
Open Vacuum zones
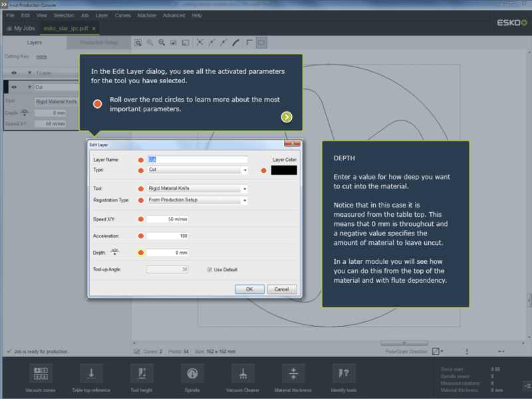[x=41, y=374]
